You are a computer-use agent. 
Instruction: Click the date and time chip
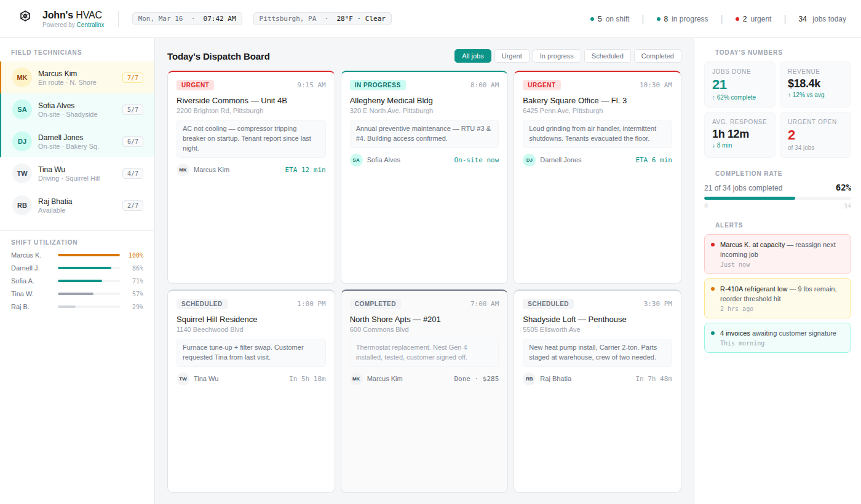pos(187,18)
